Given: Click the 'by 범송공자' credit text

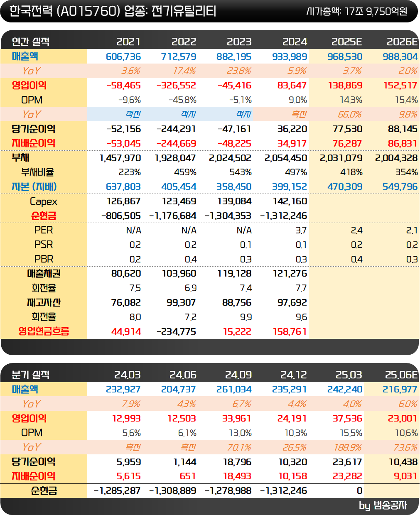Looking at the screenshot, I should tap(383, 505).
